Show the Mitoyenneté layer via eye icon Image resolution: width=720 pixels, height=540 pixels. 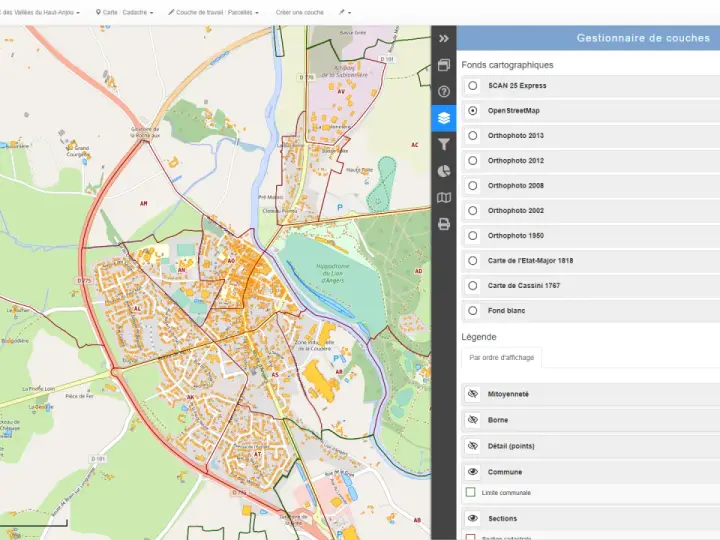[472, 394]
